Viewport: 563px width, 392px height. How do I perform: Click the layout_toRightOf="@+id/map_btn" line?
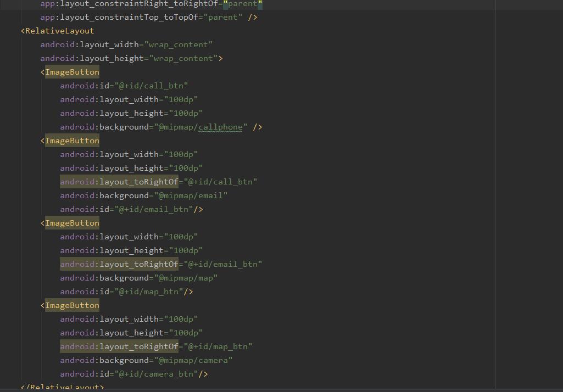click(x=156, y=346)
